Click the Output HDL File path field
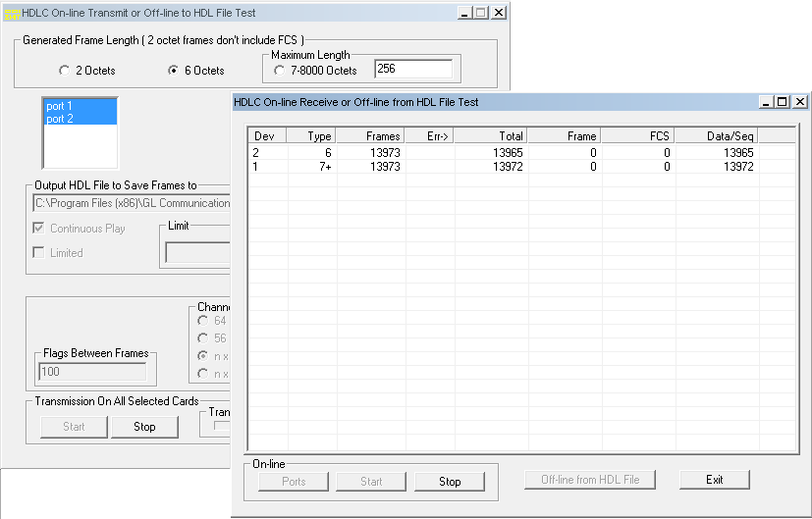This screenshot has height=519, width=812. [x=132, y=203]
